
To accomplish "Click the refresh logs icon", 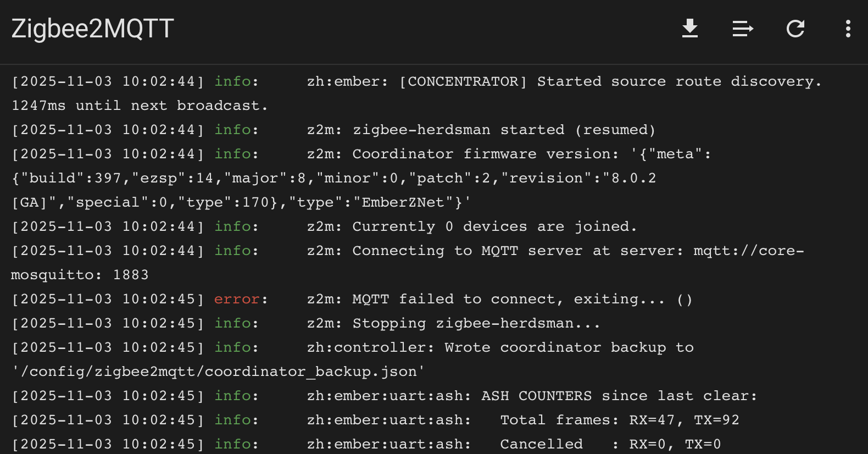I will [795, 29].
